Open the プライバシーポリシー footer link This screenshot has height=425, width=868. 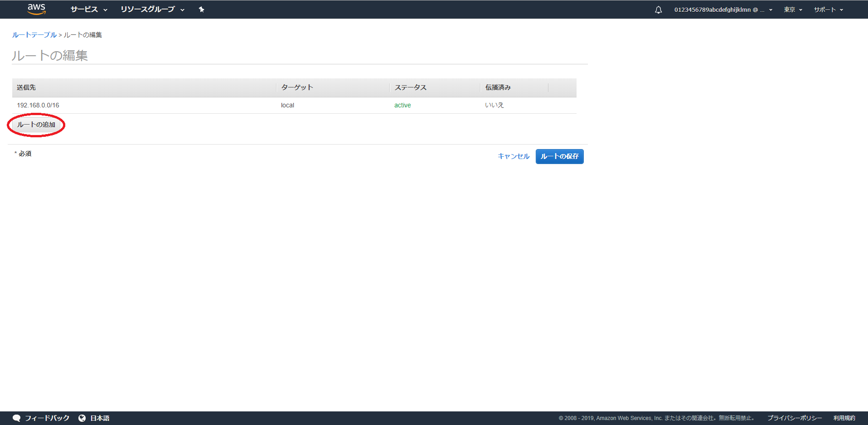tap(794, 418)
